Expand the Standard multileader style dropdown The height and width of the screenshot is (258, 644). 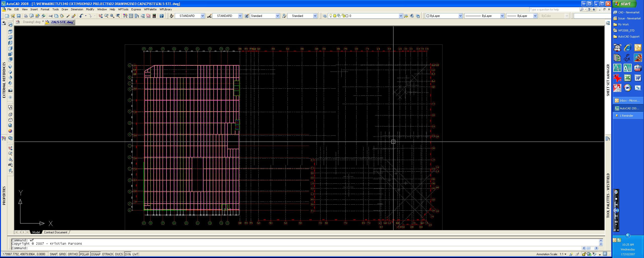pos(315,16)
